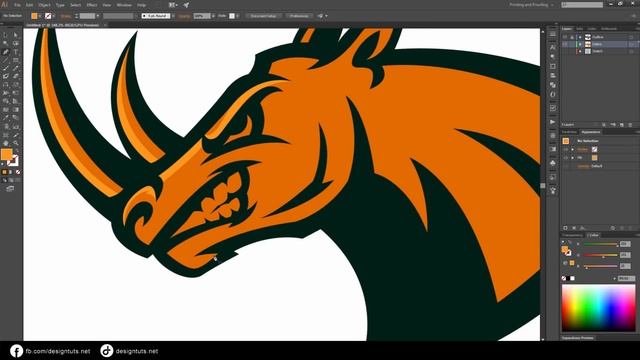Click the Preferences button
Screen dimensions: 640x360
pos(299,16)
